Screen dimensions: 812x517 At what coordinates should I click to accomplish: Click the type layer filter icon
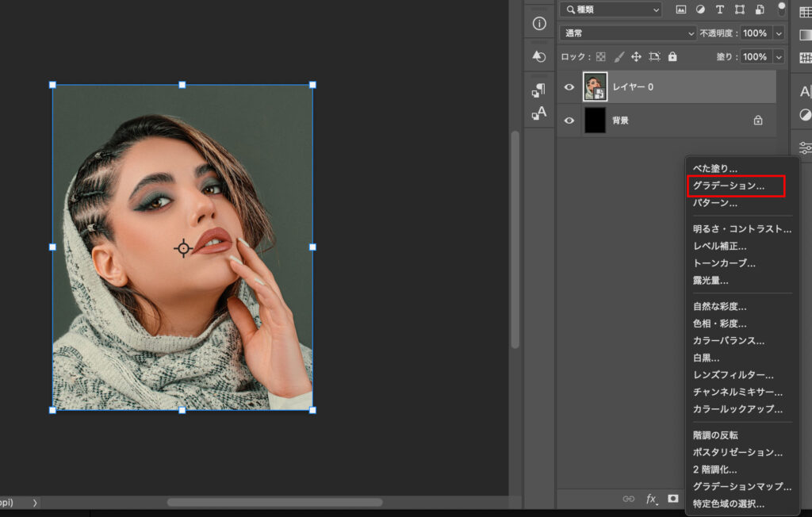pos(720,10)
